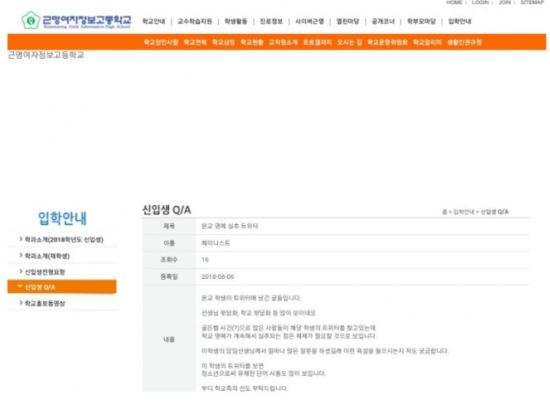Open the 학교안내 top menu
This screenshot has width=550, height=414.
pyautogui.click(x=154, y=21)
